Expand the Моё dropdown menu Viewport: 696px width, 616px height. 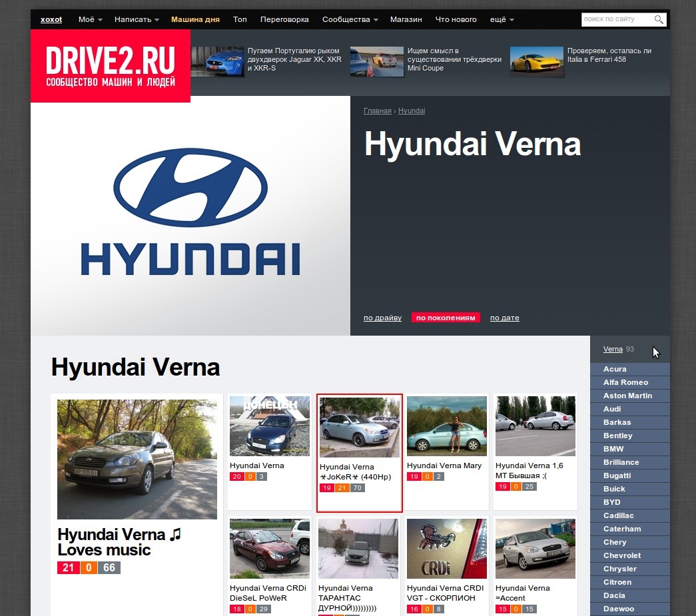(x=90, y=19)
